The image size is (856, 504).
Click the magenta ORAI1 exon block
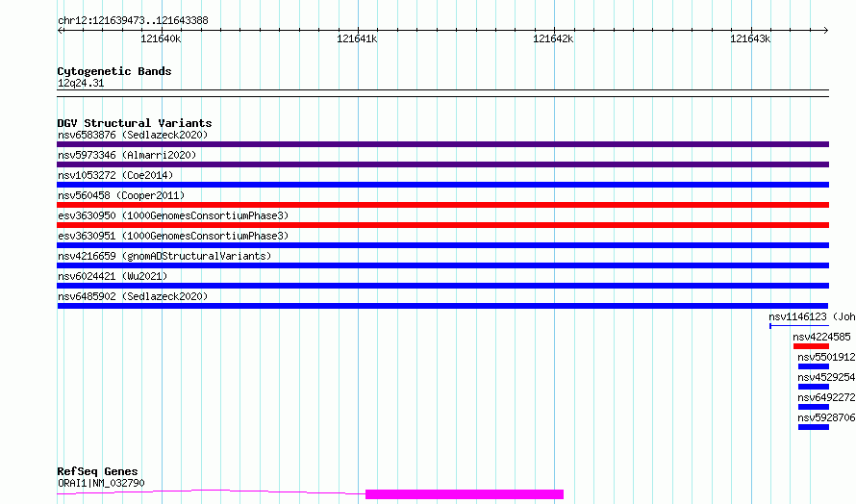(x=465, y=494)
